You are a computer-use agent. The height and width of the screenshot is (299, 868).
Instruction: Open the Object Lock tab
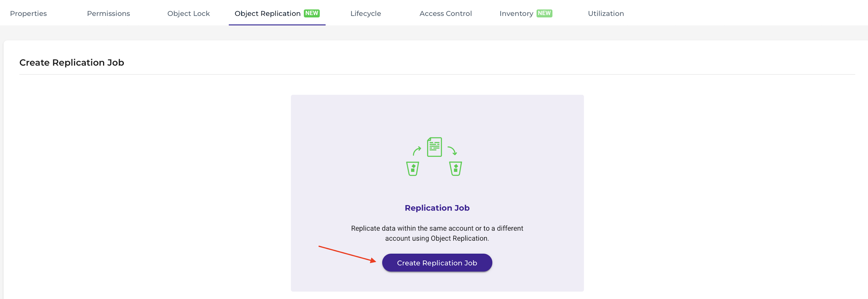[188, 13]
